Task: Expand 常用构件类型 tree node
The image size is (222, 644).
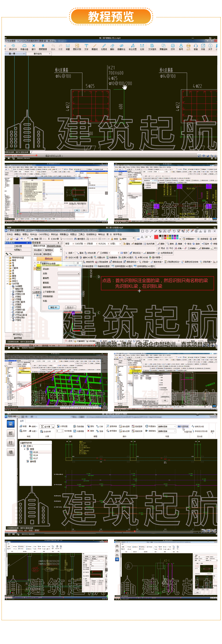Action: [7, 258]
